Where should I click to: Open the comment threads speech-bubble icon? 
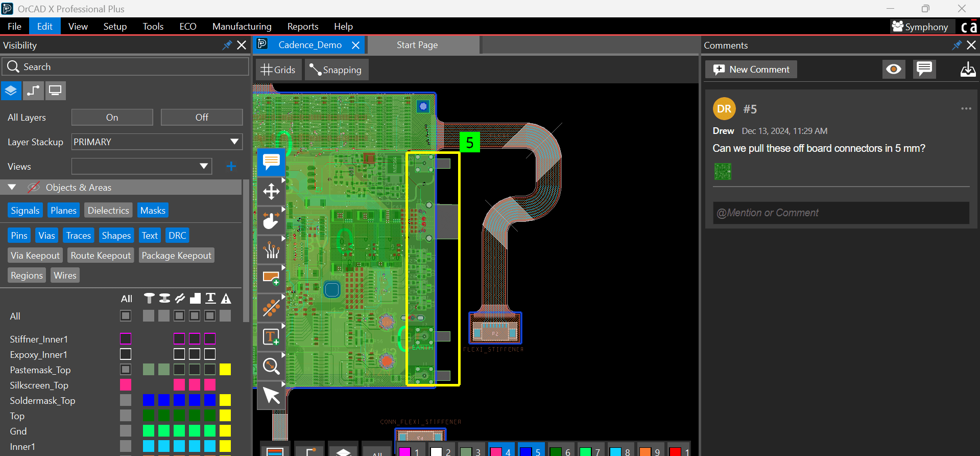point(924,69)
